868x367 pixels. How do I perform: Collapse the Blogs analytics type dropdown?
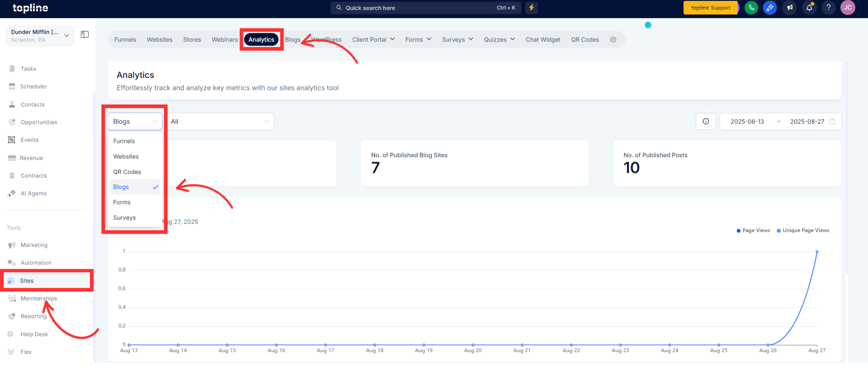tap(135, 121)
